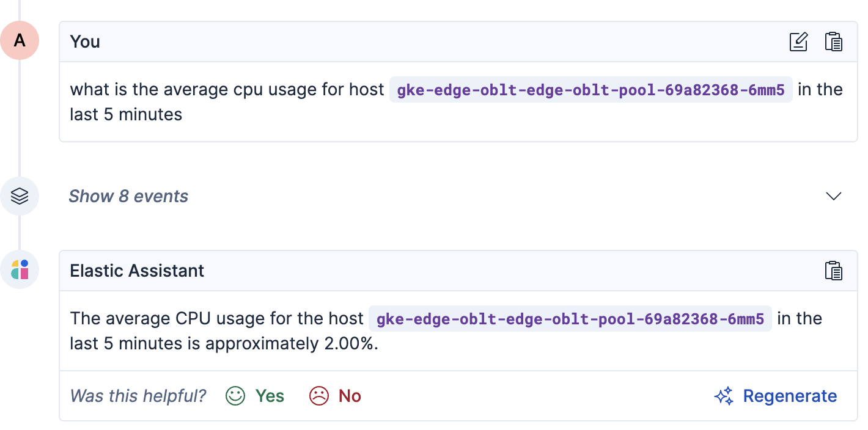Regenerate the assistant's response
868x430 pixels.
coord(790,396)
